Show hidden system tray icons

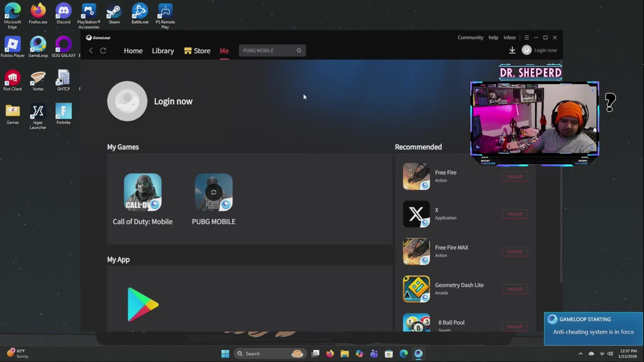click(580, 353)
